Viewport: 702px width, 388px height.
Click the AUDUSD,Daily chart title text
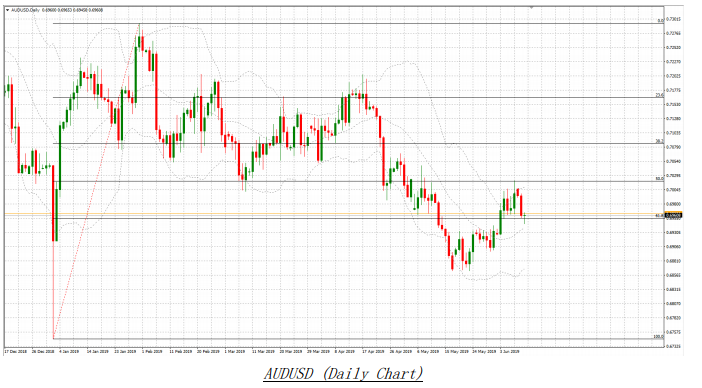[x=26, y=10]
